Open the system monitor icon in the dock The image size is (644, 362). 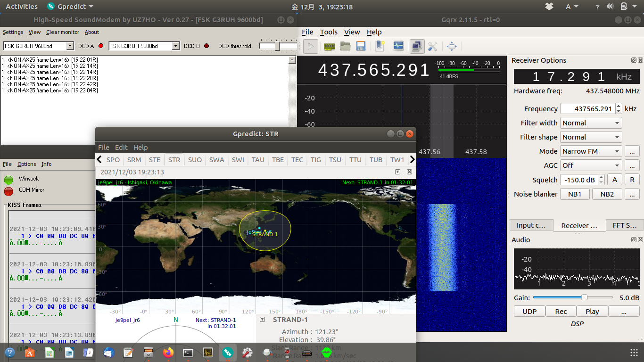[207, 352]
